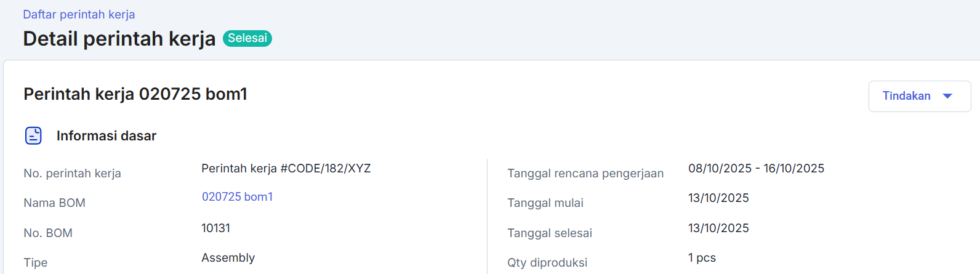Viewport: 980px width, 274px height.
Task: Click the Selesai status badge
Action: coord(247,38)
